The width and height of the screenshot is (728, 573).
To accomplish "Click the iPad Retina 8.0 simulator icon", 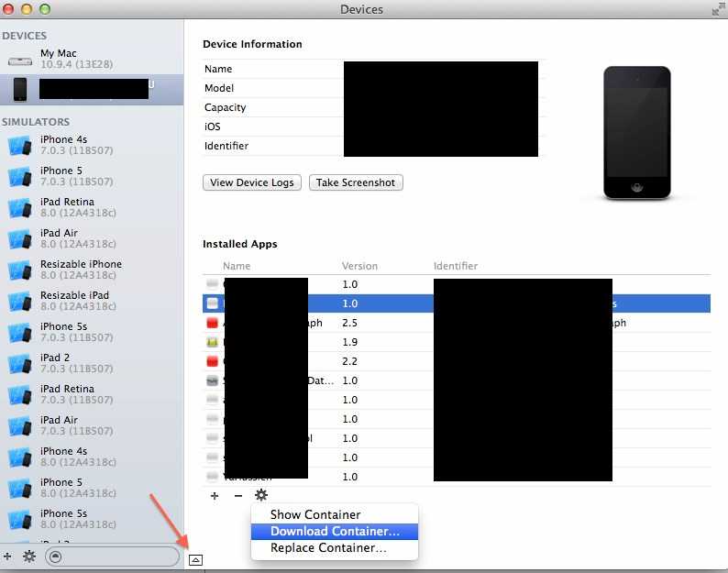I will tap(20, 207).
